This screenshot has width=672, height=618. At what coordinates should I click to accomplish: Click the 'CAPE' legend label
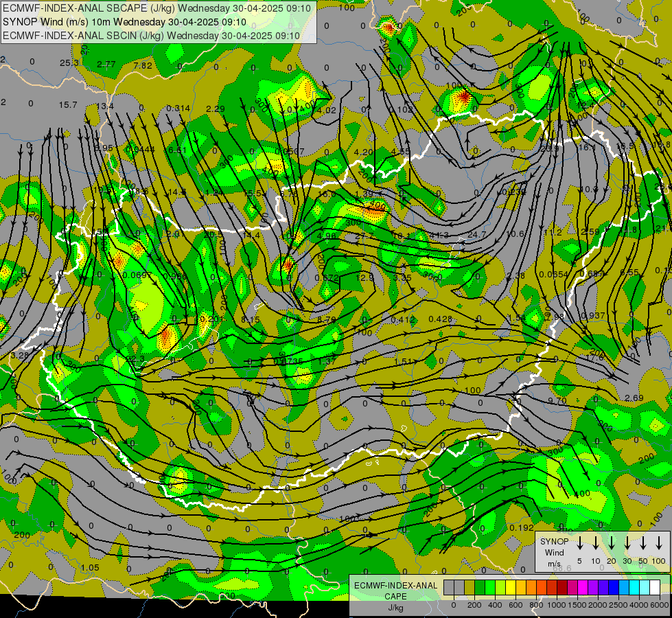tap(395, 597)
